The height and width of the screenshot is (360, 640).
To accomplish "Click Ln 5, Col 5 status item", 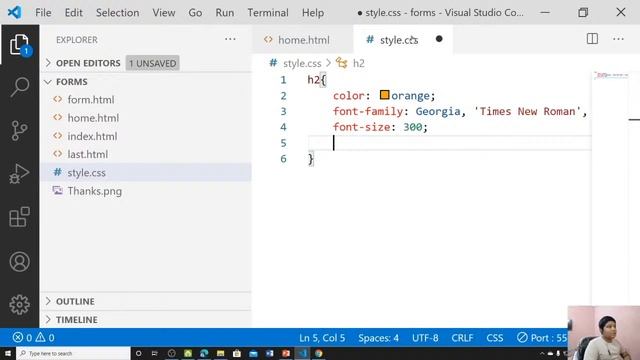I will [x=322, y=338].
